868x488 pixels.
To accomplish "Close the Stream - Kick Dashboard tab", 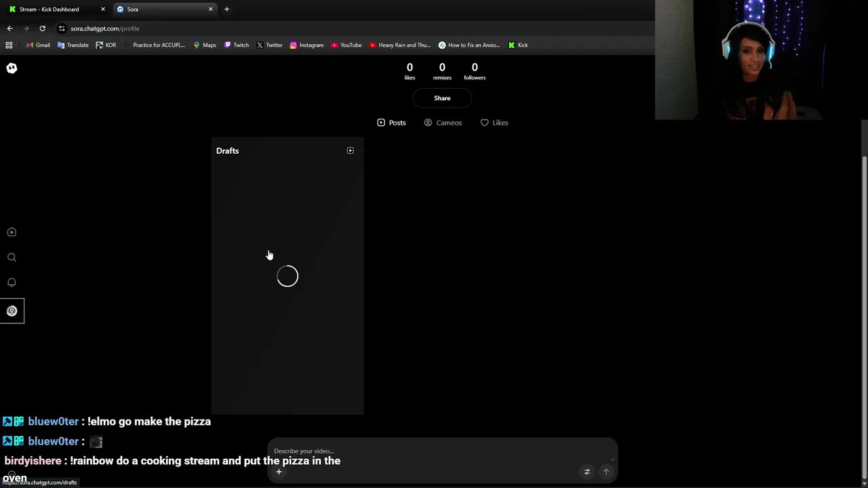I will [102, 9].
